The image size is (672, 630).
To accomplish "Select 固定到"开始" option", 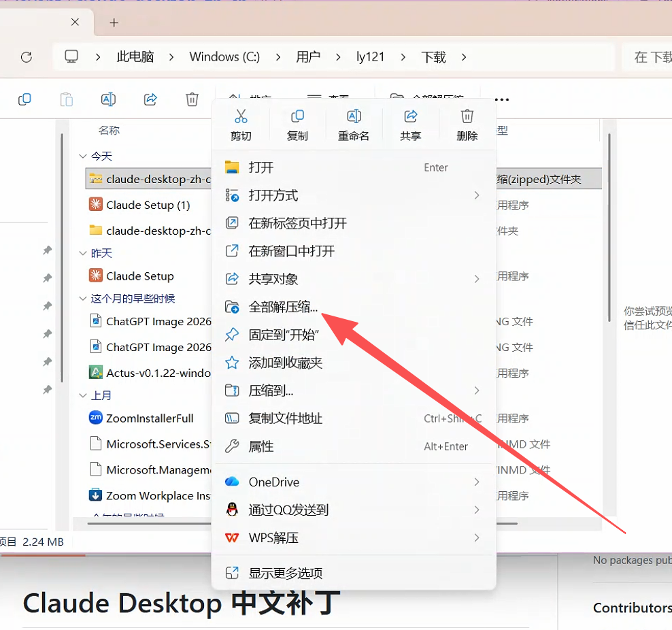I will (354, 335).
